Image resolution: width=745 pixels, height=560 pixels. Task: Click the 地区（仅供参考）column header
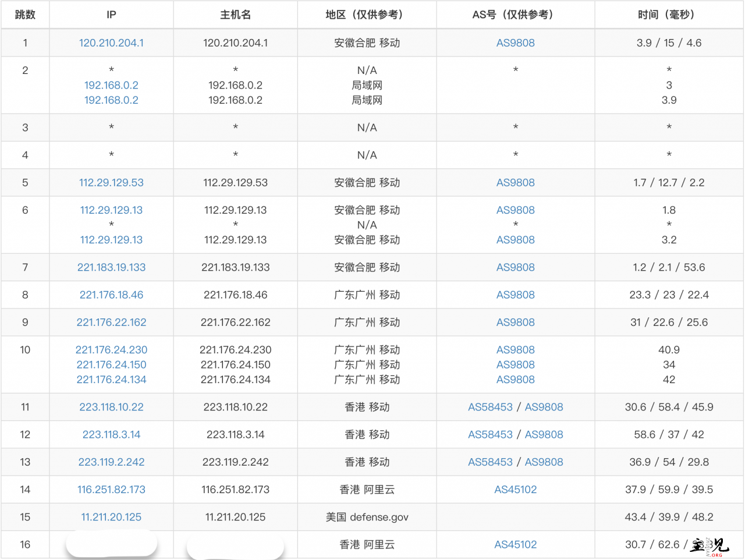tap(367, 15)
